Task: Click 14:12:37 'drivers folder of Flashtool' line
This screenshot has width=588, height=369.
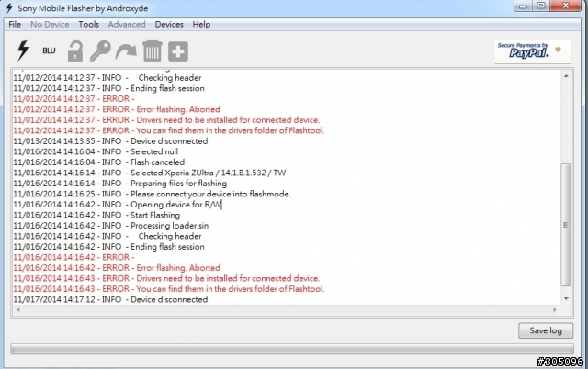Action: (169, 130)
